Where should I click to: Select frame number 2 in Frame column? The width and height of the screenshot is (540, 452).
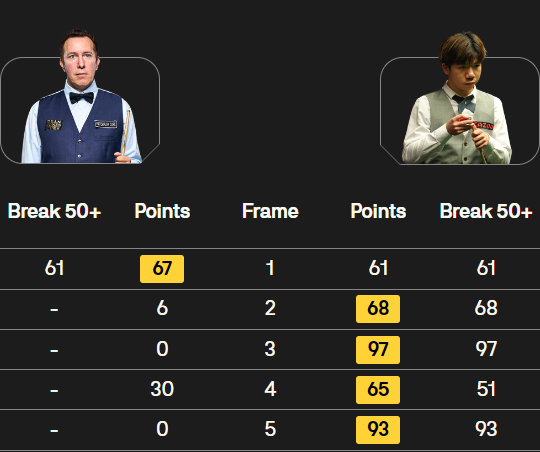(x=270, y=308)
